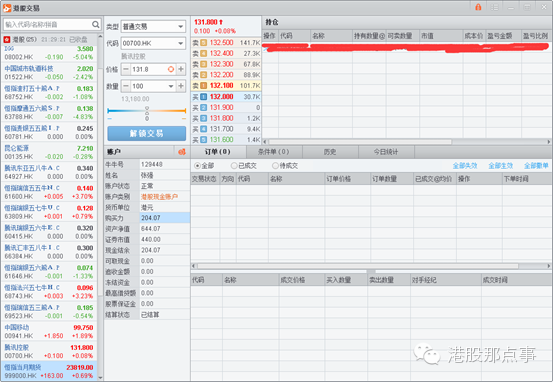Image resolution: width=553 pixels, height=382 pixels.
Task: Click the lock icon in title bar
Action: 478,7
